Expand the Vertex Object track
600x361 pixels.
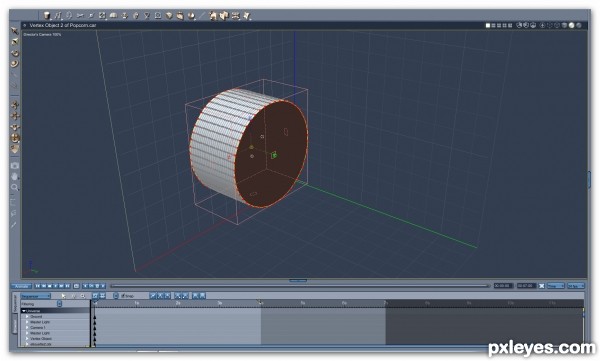point(27,339)
